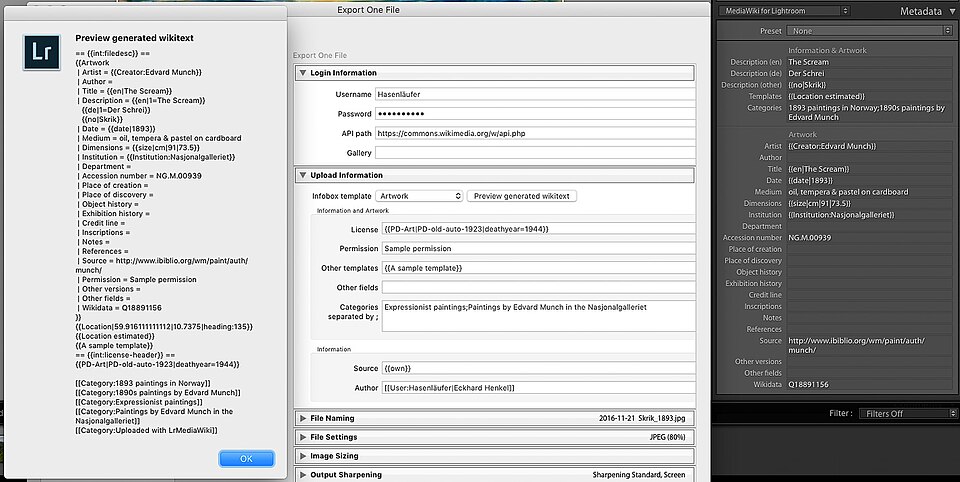Click the Permission field in export dialog
Screen dimensions: 960x482
[539, 249]
